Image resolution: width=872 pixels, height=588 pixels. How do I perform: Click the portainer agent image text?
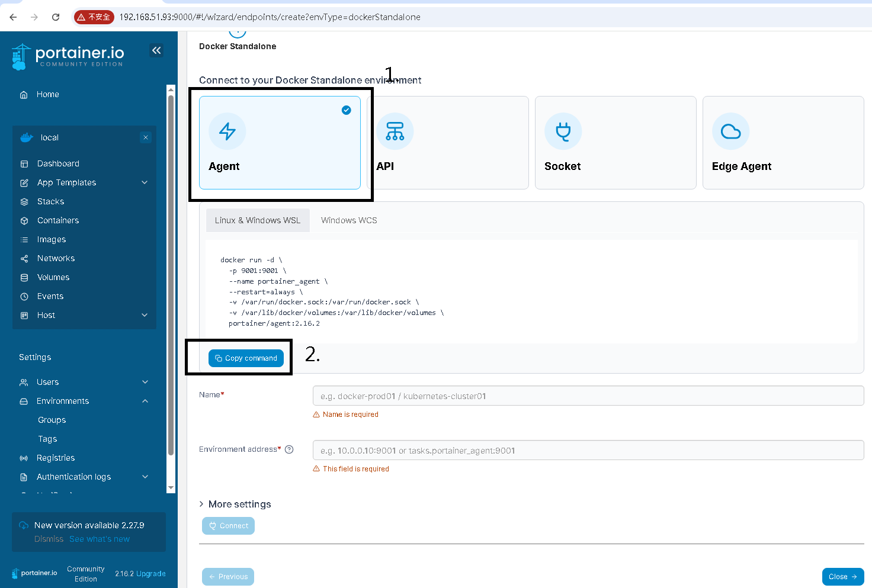click(x=274, y=323)
